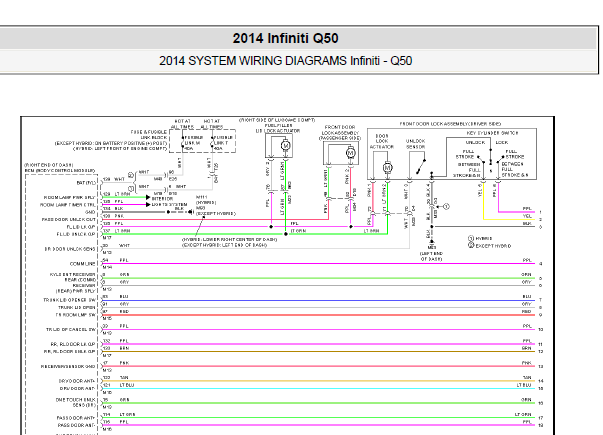Screen dimensions: 603x435
Task: Click the 'M17' connector label below FL LID UNLCK
Action: [x=107, y=238]
